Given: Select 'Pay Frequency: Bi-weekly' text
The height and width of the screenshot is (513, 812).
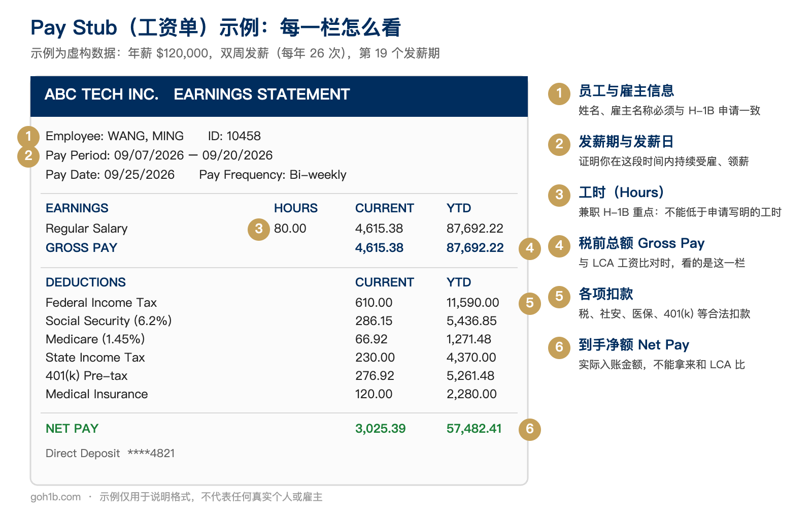Looking at the screenshot, I should click(x=273, y=175).
